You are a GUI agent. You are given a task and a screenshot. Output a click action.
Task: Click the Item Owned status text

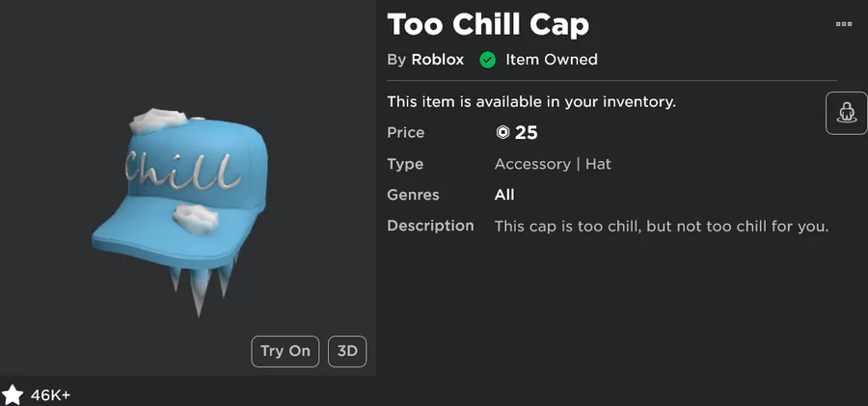pos(552,60)
